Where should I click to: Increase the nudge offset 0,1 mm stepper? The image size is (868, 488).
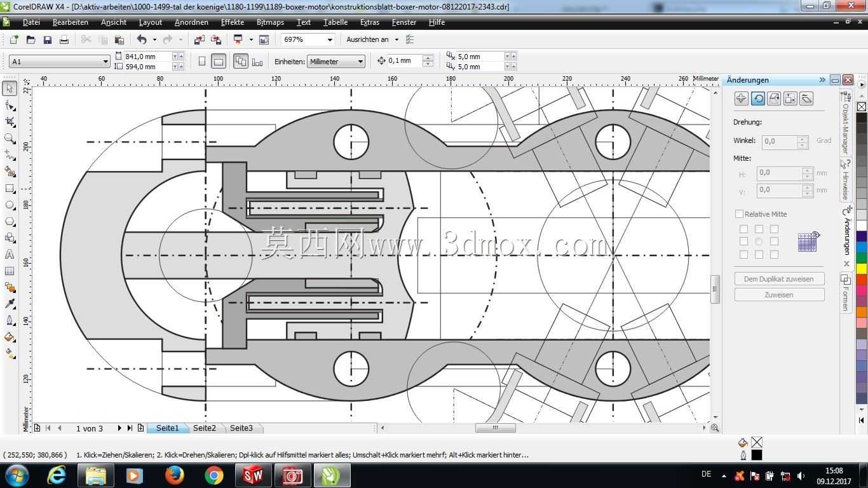point(428,58)
